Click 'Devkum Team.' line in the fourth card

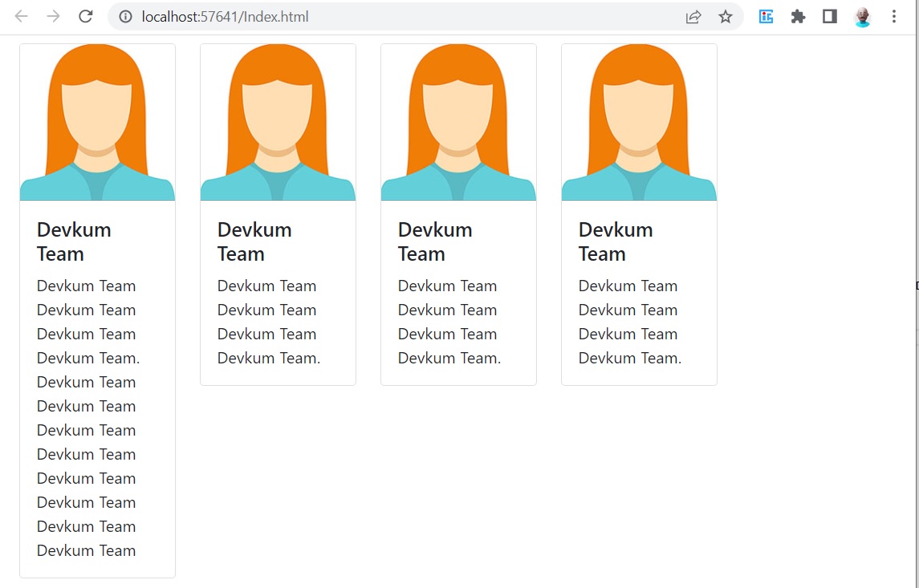coord(630,358)
